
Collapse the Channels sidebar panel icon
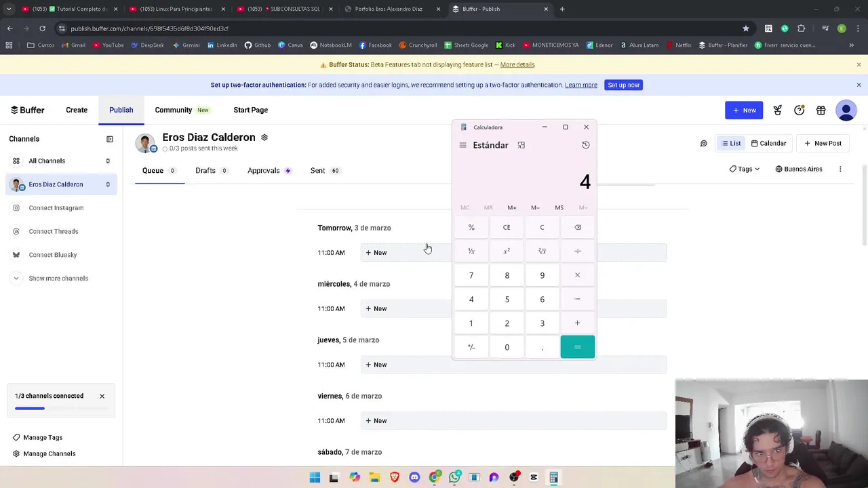pos(110,139)
